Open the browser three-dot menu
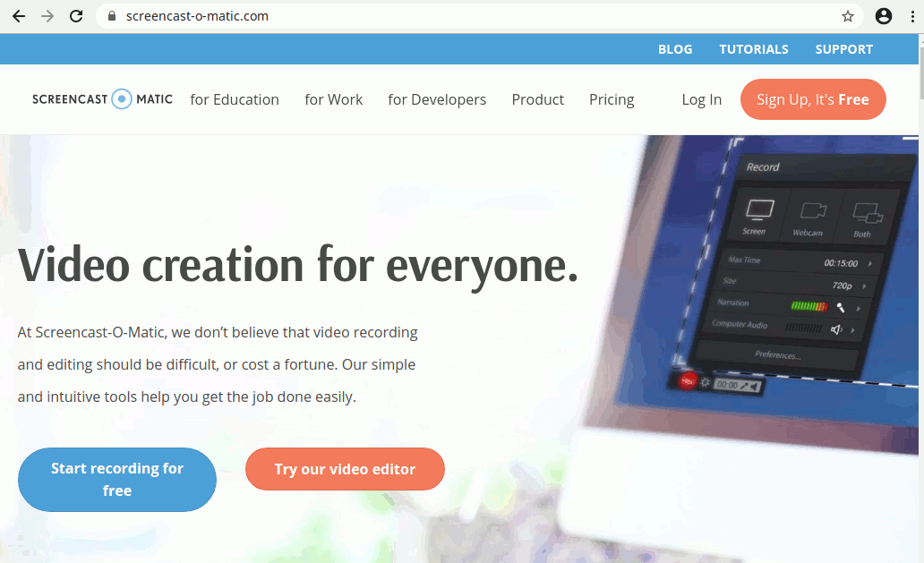 click(x=912, y=16)
